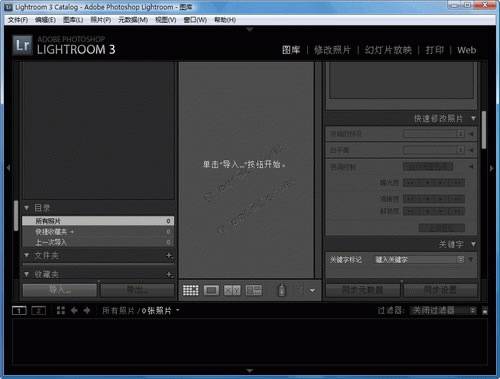The height and width of the screenshot is (379, 500).
Task: Click the Lr logo identity plate
Action: (x=23, y=45)
